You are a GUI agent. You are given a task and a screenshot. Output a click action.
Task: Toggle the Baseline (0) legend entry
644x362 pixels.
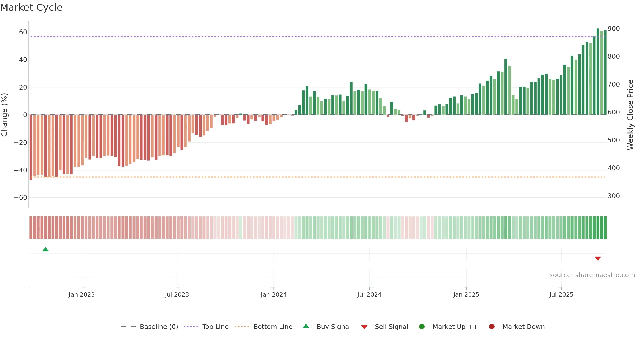149,327
